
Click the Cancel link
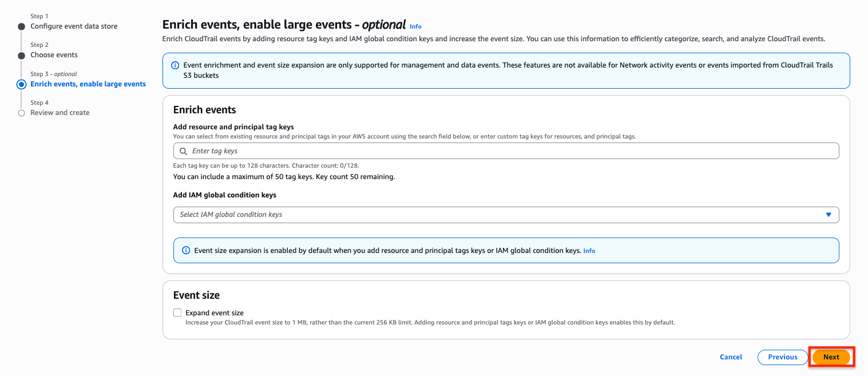click(x=731, y=357)
